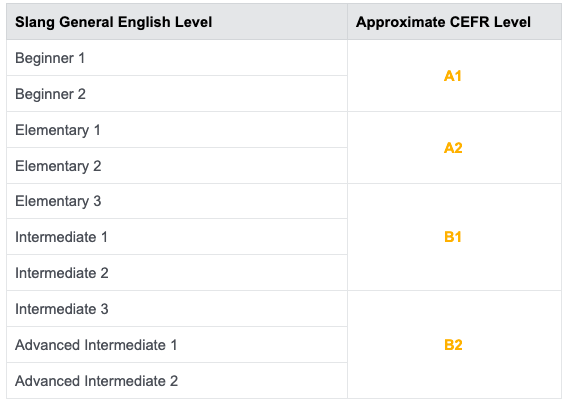Screen dimensions: 567x403
Task: Click the Intermediate 1 cell
Action: [x=177, y=237]
